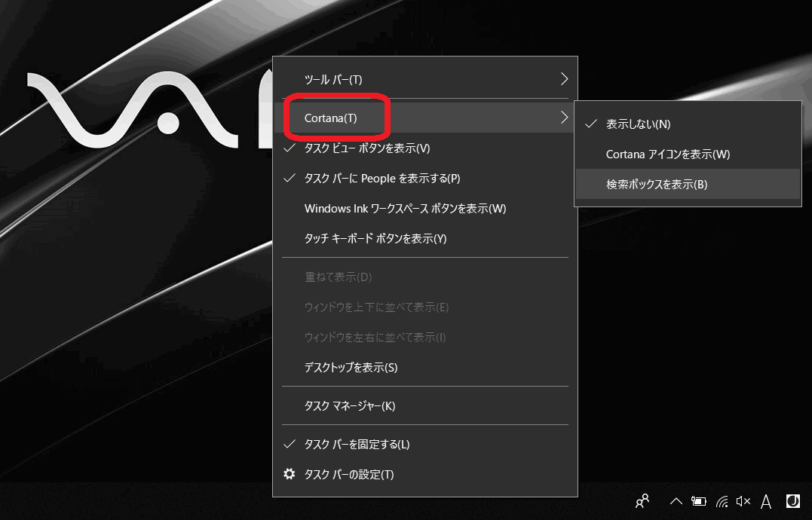Open タスク マネージャー(K) from the menu
The image size is (812, 520).
click(x=425, y=405)
